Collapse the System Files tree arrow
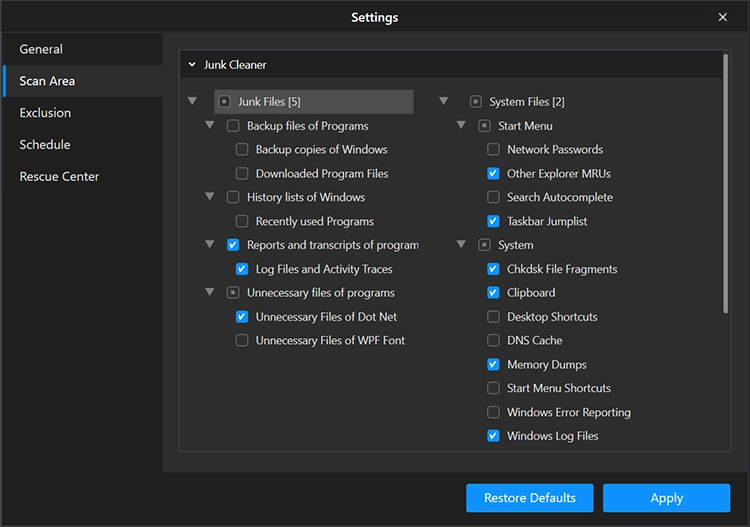Image resolution: width=750 pixels, height=527 pixels. coord(443,102)
